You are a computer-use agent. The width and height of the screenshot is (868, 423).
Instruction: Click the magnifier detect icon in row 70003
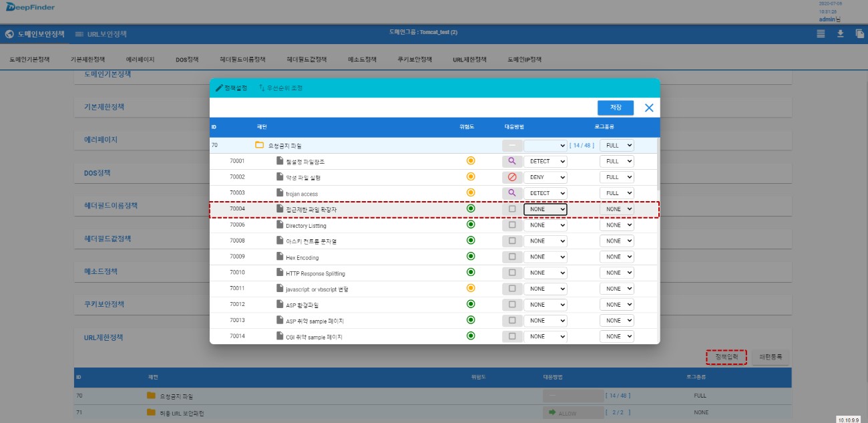512,192
